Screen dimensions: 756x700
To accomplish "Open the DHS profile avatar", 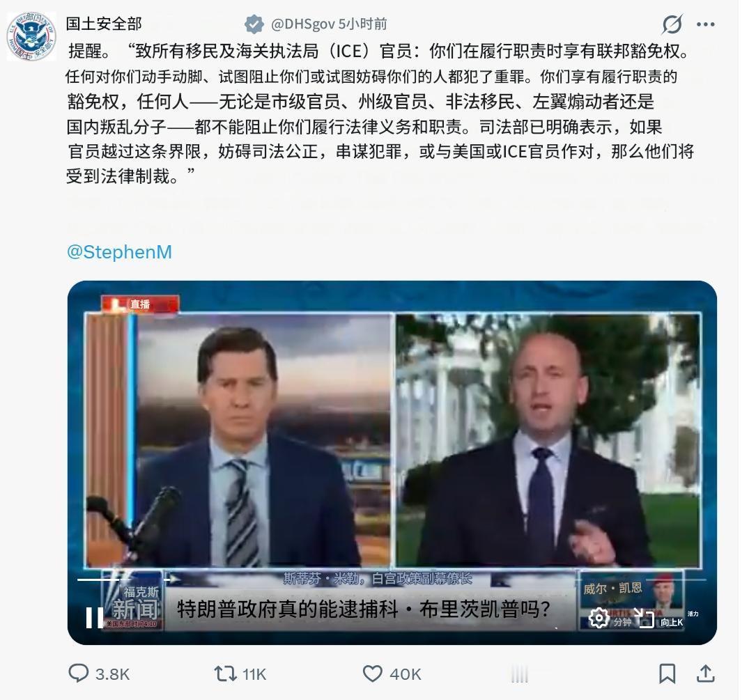I will tap(31, 37).
